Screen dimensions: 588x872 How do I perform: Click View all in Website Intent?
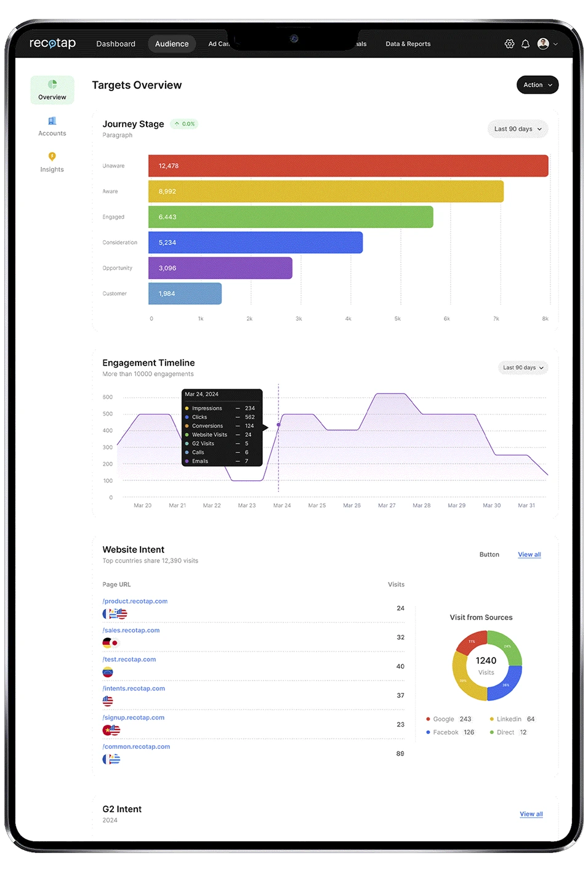point(529,555)
